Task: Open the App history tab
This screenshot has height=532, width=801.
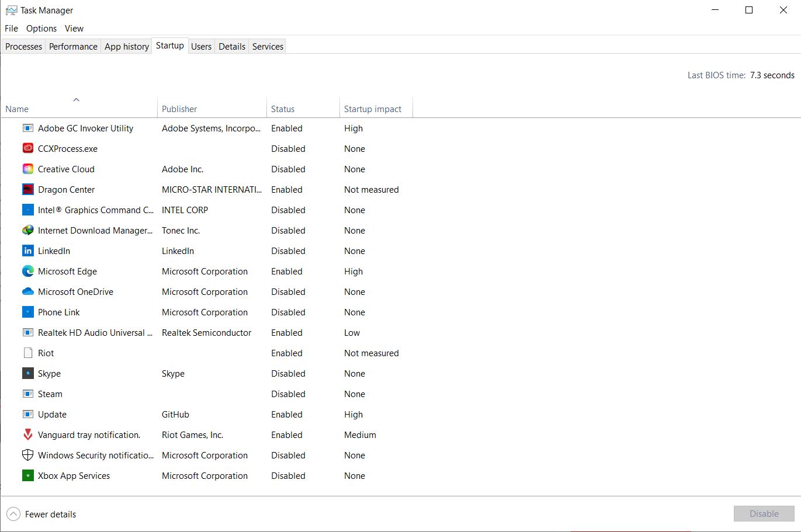Action: 127,46
